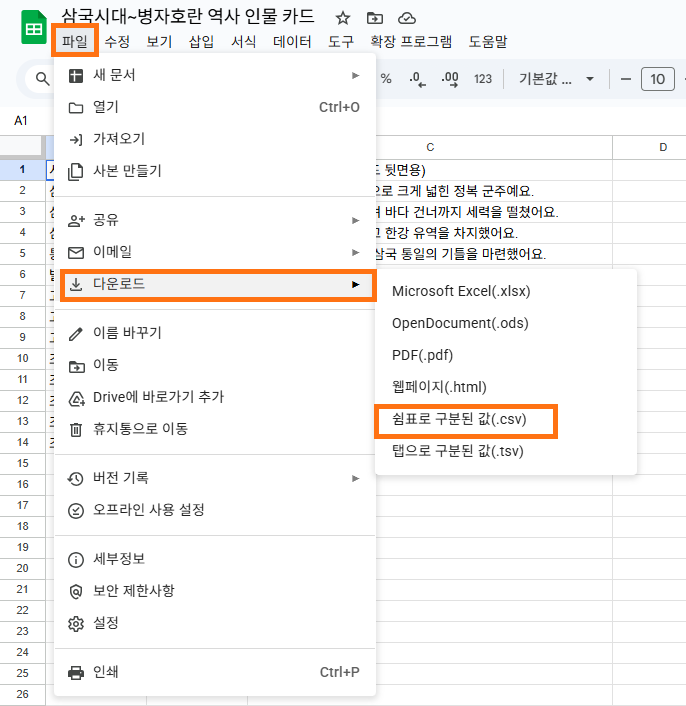Decrease font size with minus button
686x706 pixels.
[x=625, y=79]
